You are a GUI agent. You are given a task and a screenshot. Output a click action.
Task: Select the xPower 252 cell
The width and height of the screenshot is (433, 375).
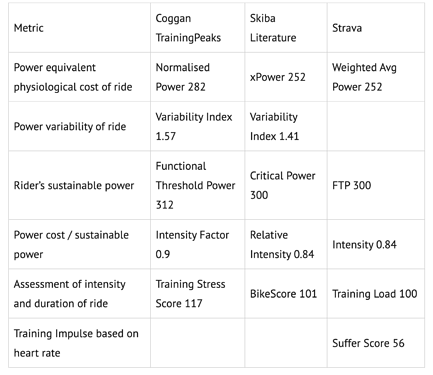(x=286, y=77)
